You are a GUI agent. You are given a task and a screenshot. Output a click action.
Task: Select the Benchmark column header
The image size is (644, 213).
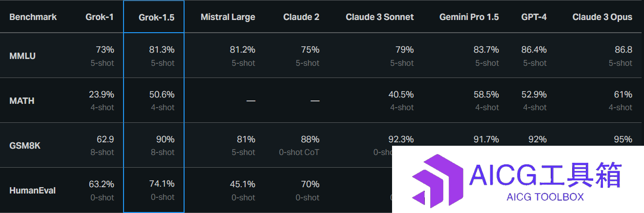33,17
